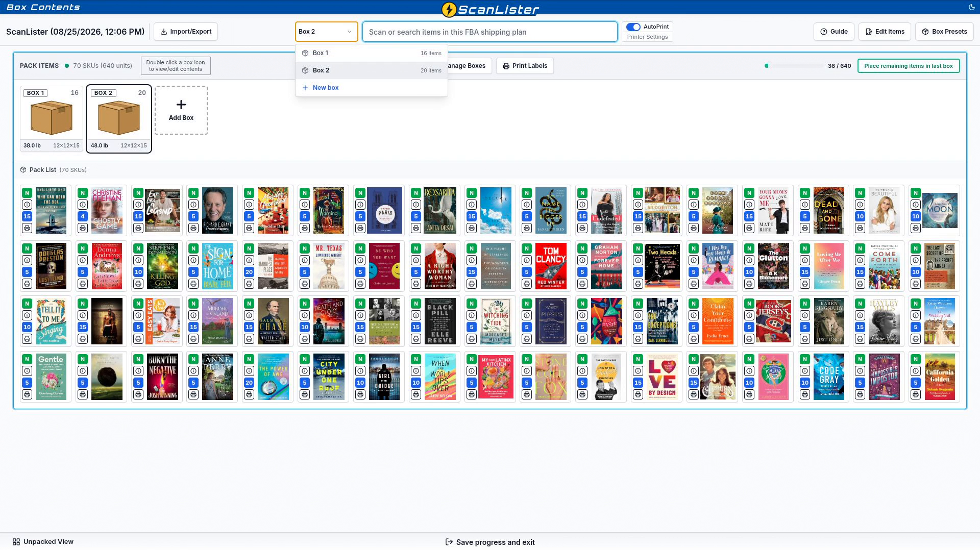Collapse the Box 2 selector dropdown
The image size is (980, 551).
point(327,32)
